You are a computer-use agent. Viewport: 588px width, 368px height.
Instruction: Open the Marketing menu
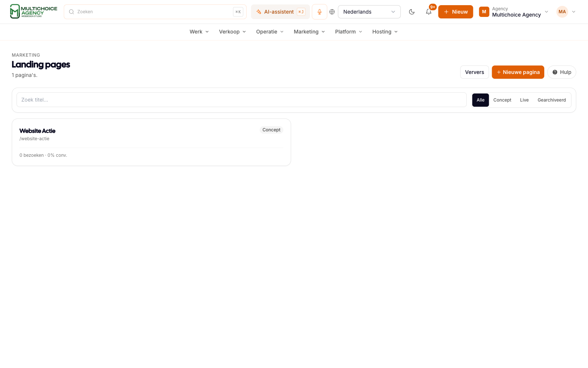point(309,32)
